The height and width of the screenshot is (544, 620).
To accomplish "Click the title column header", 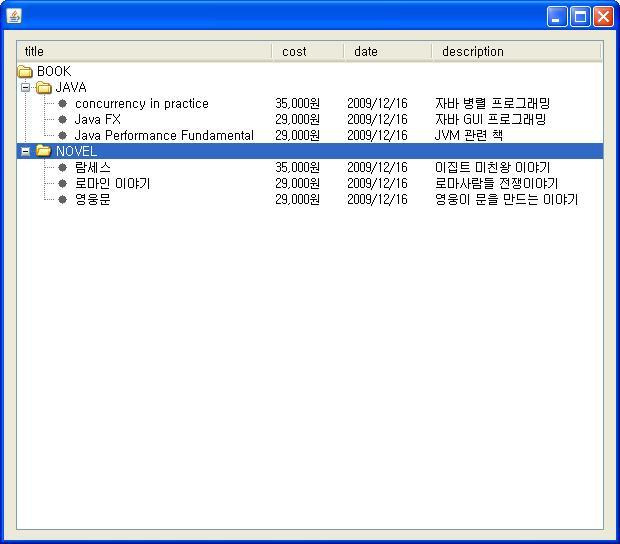I will [x=144, y=51].
